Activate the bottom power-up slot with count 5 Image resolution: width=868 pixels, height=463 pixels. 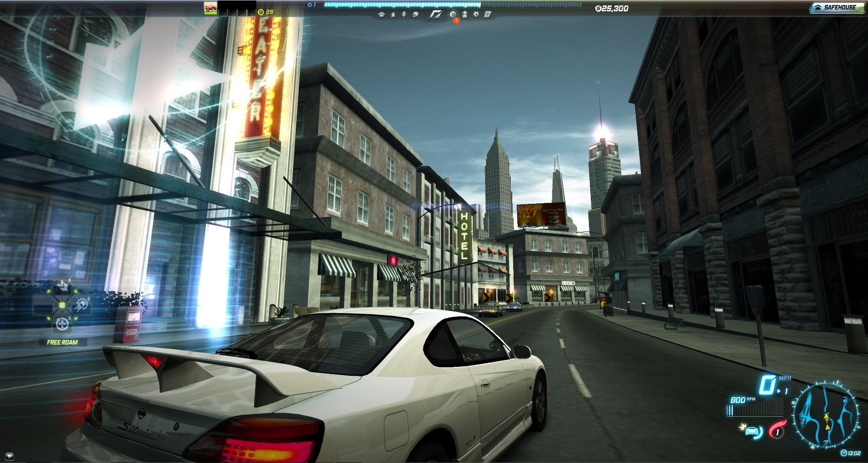tap(62, 324)
